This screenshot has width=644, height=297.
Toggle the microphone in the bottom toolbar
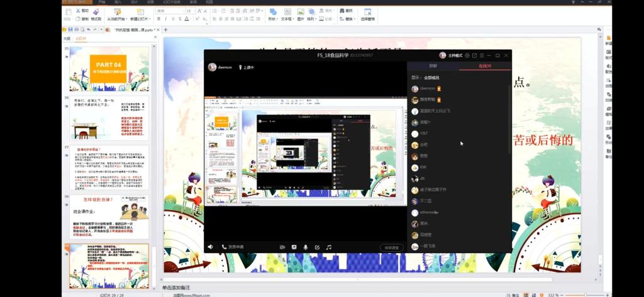pyautogui.click(x=306, y=247)
